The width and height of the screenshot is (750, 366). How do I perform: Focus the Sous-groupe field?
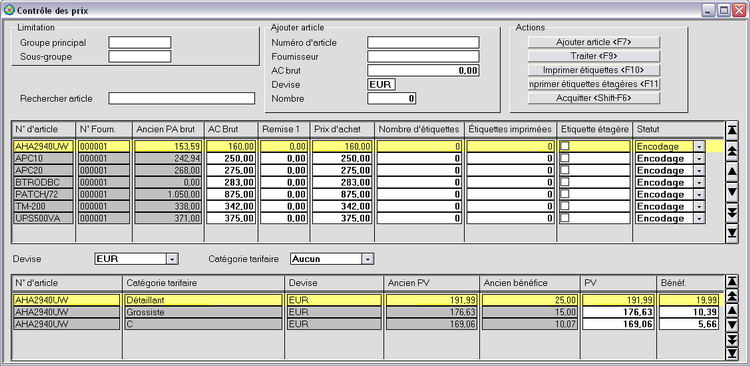[140, 56]
